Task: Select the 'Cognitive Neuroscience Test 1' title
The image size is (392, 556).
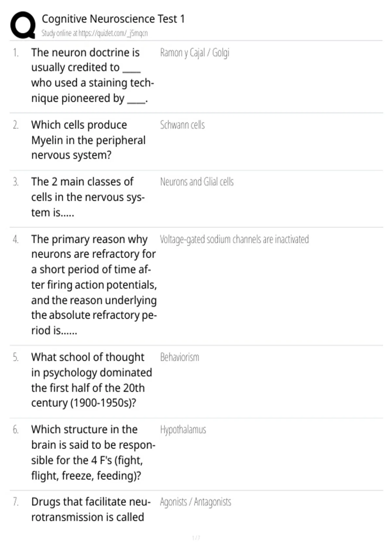Action: (x=113, y=19)
